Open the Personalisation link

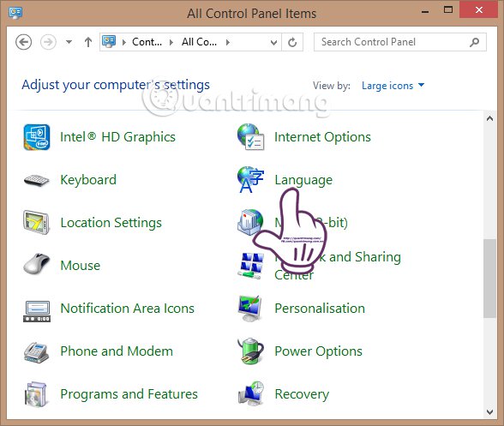pos(320,309)
